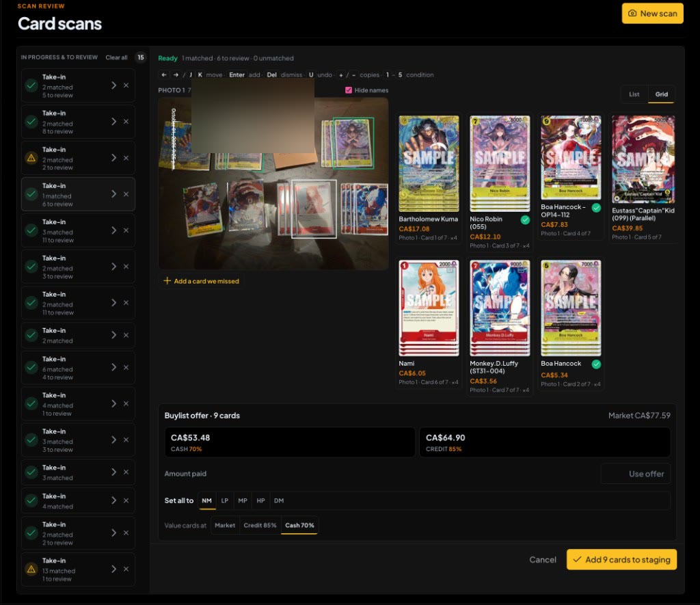
Task: Select the CA$53.48 cash offer box
Action: coord(290,442)
